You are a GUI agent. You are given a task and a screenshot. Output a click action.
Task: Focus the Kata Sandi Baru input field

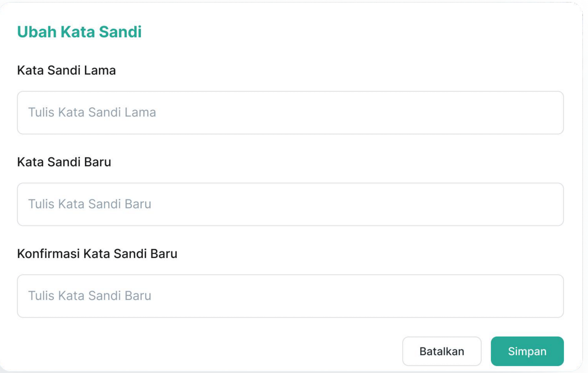(x=290, y=204)
